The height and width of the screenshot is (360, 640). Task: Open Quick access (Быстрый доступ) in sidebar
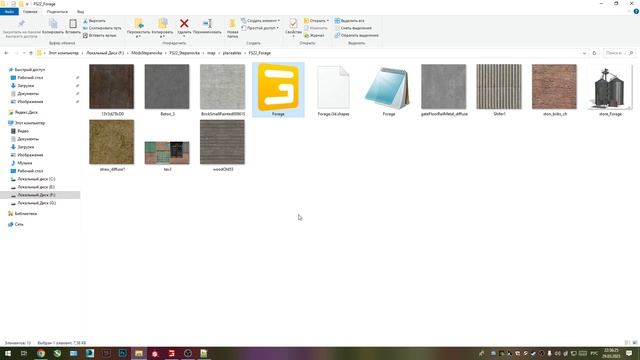pos(29,70)
